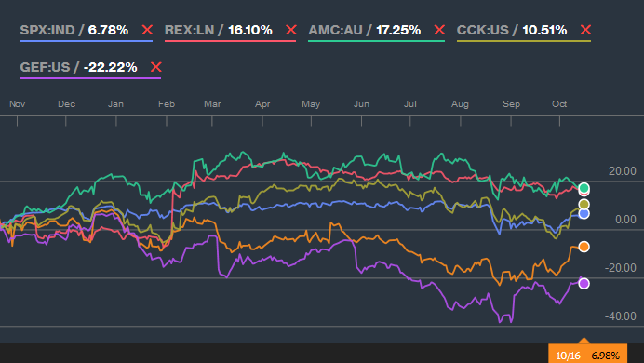This screenshot has height=363, width=644.
Task: Click the olive CCK:US endpoint dot
Action: coord(584,205)
